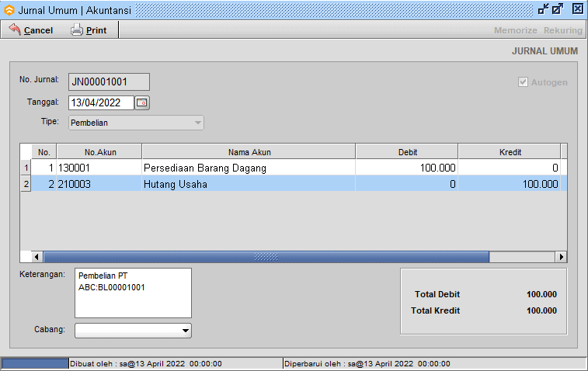The width and height of the screenshot is (588, 371).
Task: Click Kredit 0 in Persediaan row
Action: click(x=510, y=168)
